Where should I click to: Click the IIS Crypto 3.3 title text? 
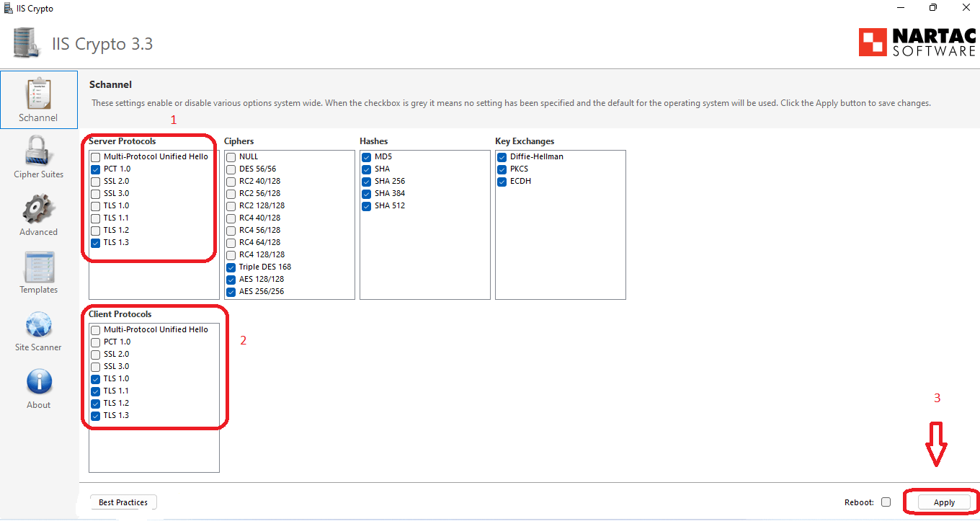pyautogui.click(x=102, y=44)
